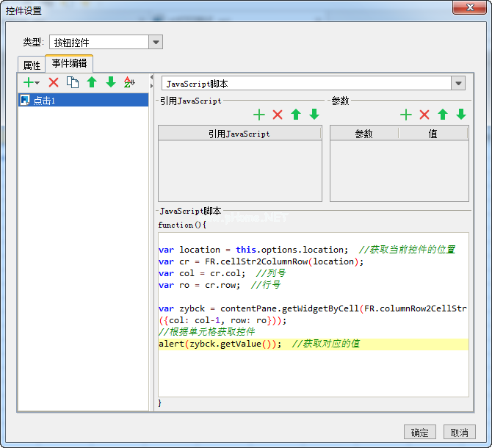The height and width of the screenshot is (448, 492).
Task: Move selected event down in list
Action: tap(111, 82)
